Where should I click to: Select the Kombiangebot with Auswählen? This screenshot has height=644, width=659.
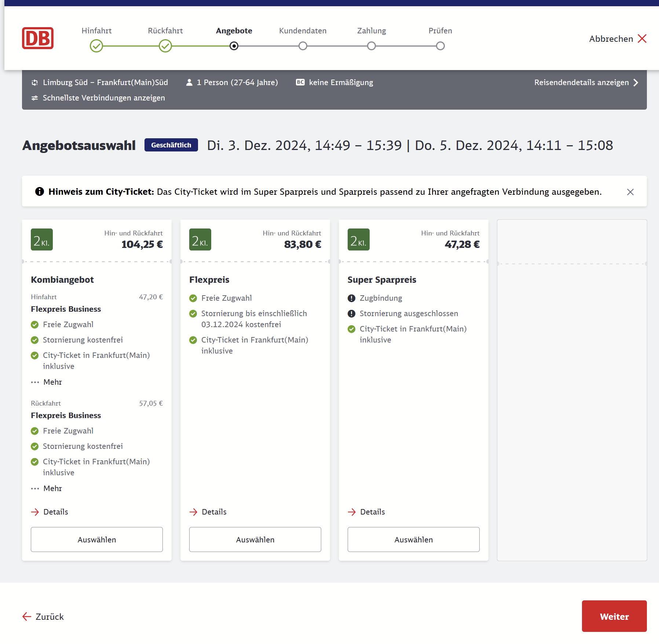point(97,539)
